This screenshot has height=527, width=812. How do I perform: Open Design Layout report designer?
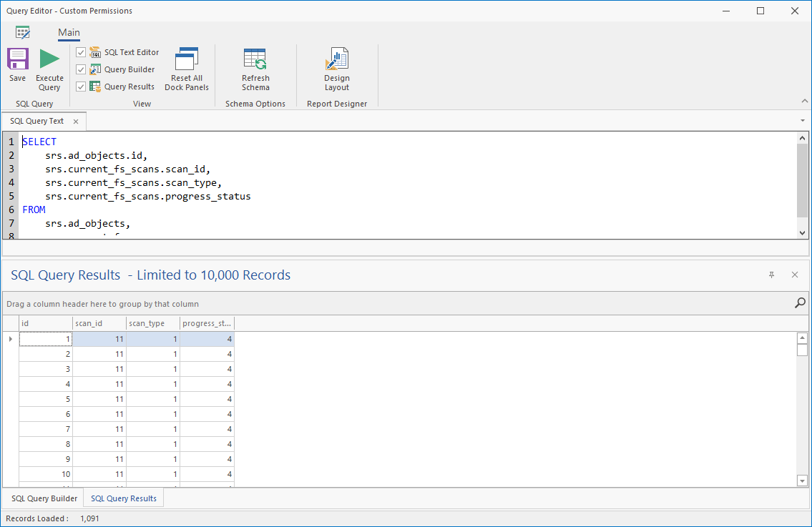pos(336,60)
